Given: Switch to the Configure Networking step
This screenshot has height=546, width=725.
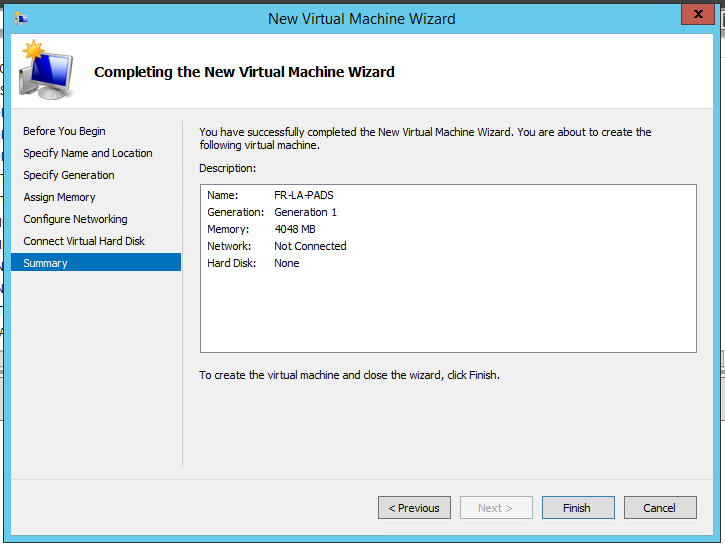Looking at the screenshot, I should point(75,219).
